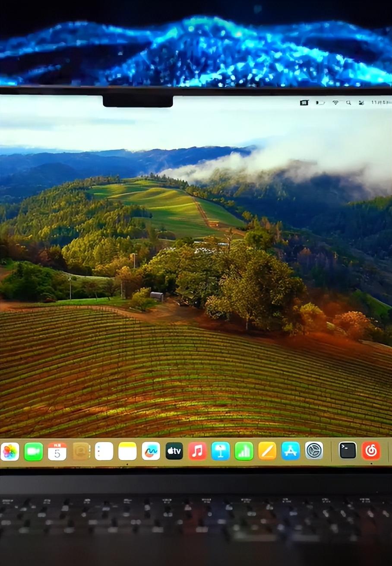
Task: Open the Reminders app in the Dock
Action: point(104,451)
